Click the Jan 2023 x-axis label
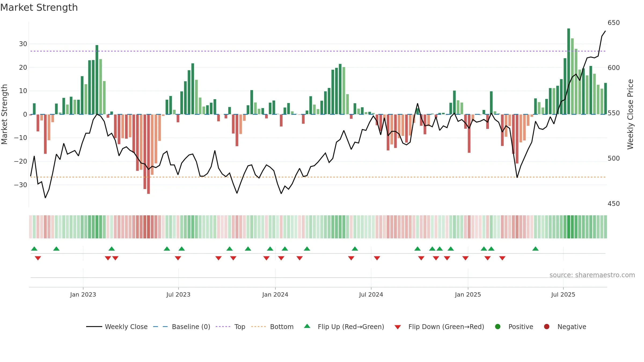This screenshot has width=644, height=362. point(83,295)
